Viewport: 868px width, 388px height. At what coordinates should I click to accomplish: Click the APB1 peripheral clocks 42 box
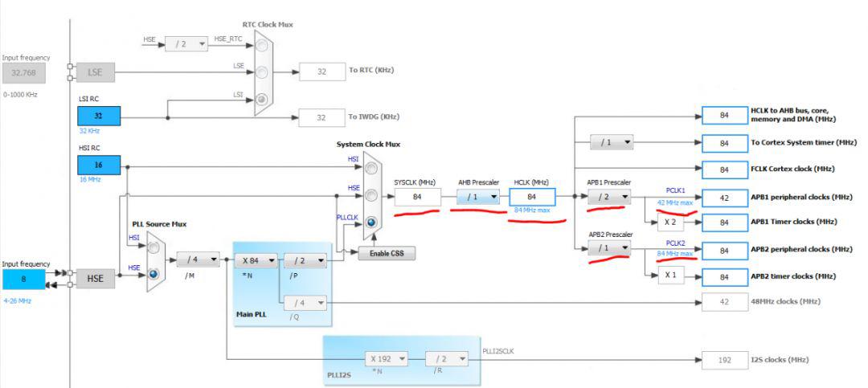pyautogui.click(x=725, y=198)
